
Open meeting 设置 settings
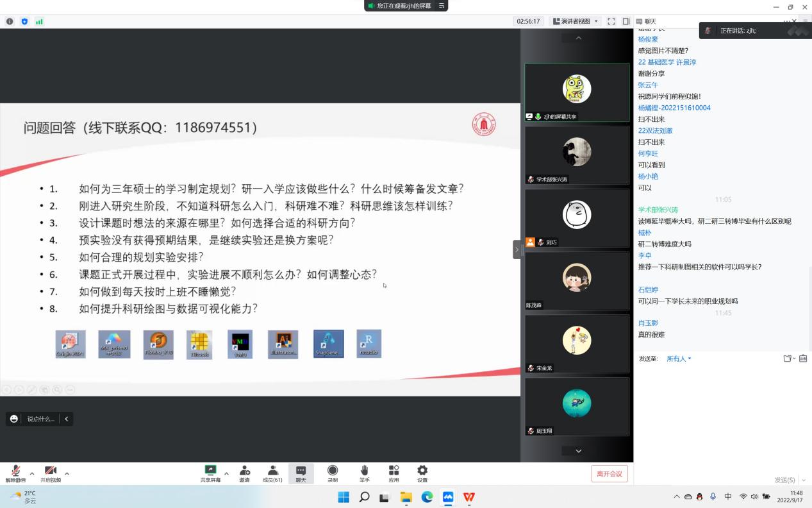422,473
